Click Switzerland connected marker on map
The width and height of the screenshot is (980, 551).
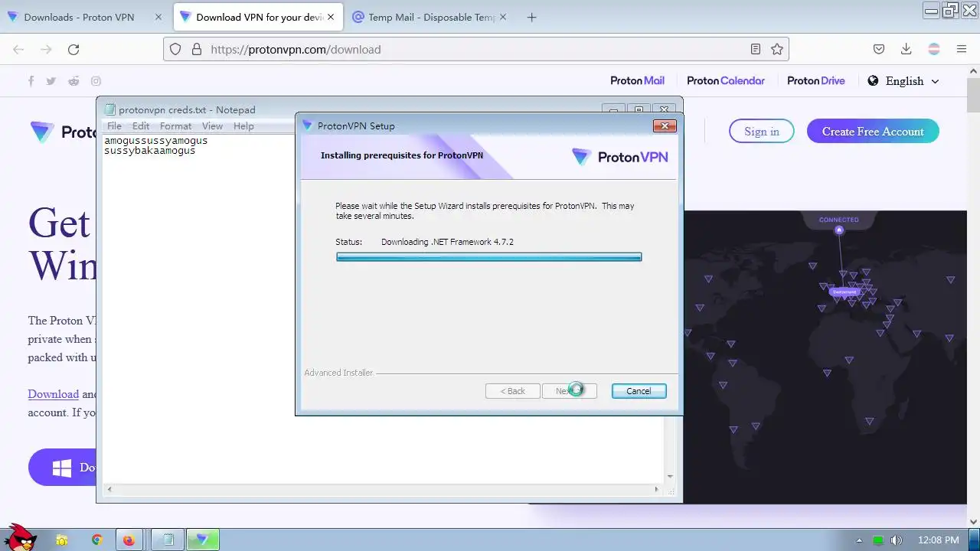pyautogui.click(x=844, y=292)
